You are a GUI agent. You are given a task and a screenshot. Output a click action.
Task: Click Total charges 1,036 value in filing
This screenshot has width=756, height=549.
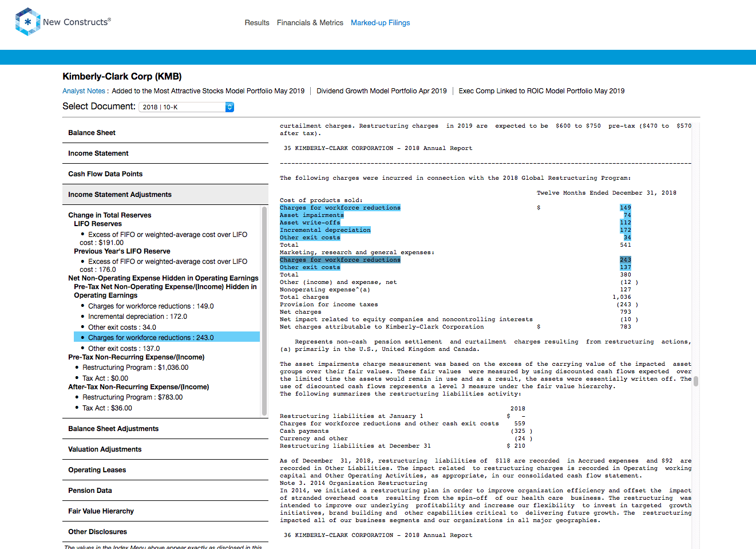(622, 297)
